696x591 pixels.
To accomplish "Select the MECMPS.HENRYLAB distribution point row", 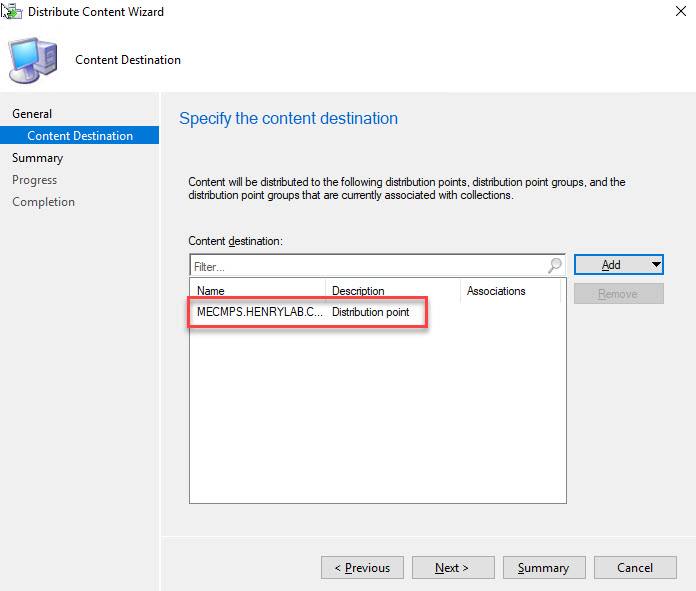I will point(309,312).
